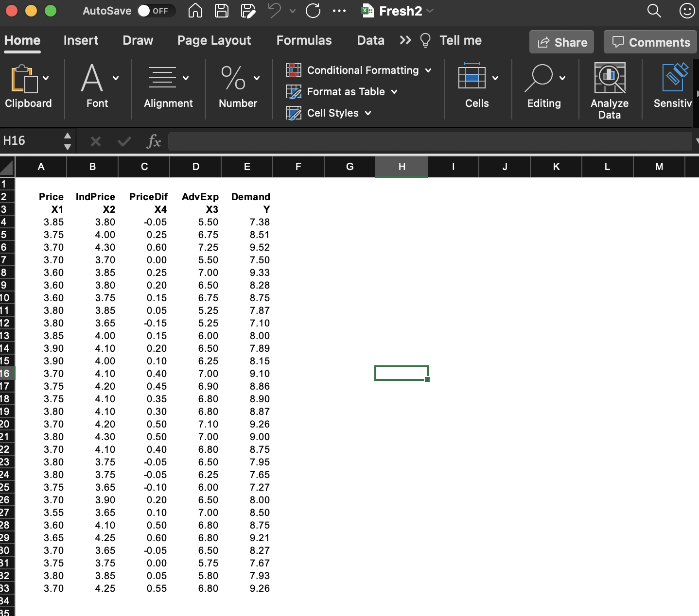
Task: Click the Undo arrow icon
Action: [x=275, y=11]
